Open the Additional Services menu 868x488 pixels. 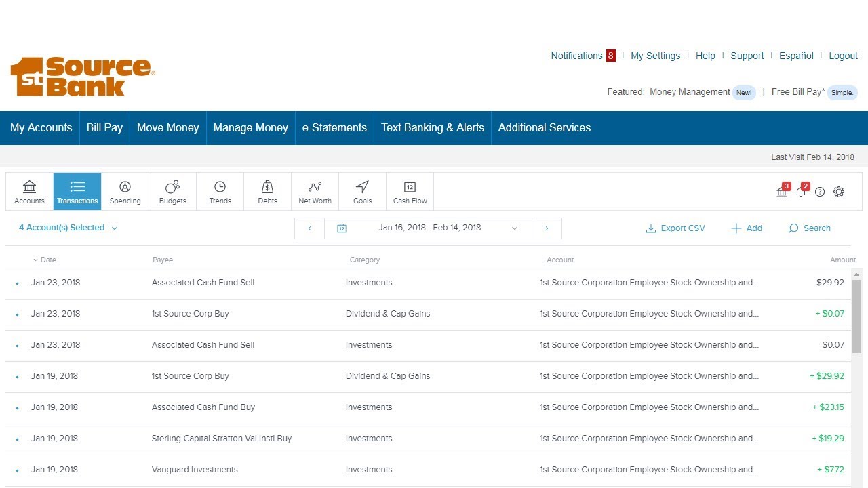click(545, 127)
